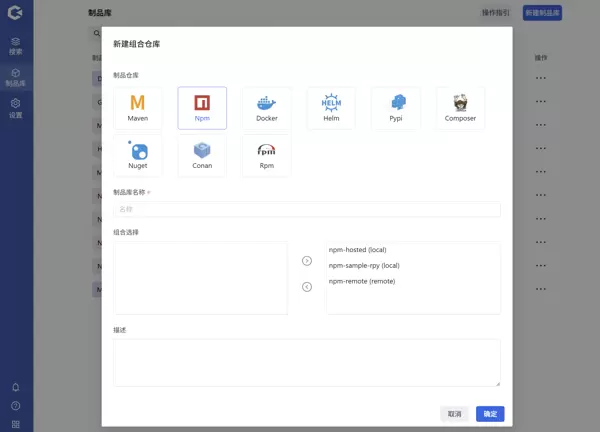600x432 pixels.
Task: Click the move-left arrow button
Action: [x=307, y=287]
